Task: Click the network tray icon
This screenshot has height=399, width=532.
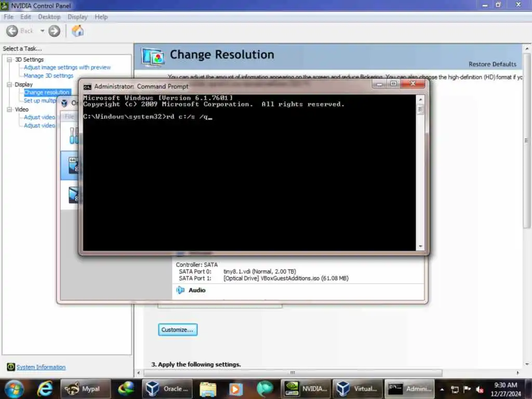Action: coord(455,389)
